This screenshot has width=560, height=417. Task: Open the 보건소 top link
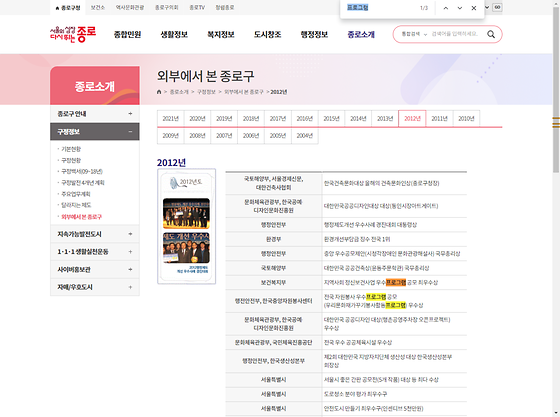click(98, 7)
